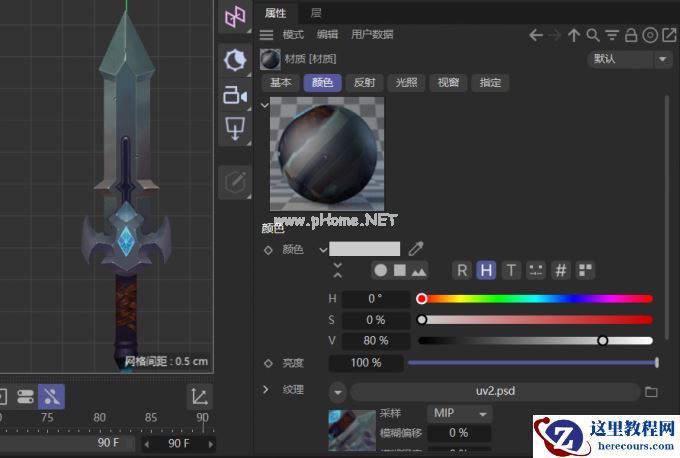Select the camera tool icon
The image size is (680, 458).
(x=235, y=95)
